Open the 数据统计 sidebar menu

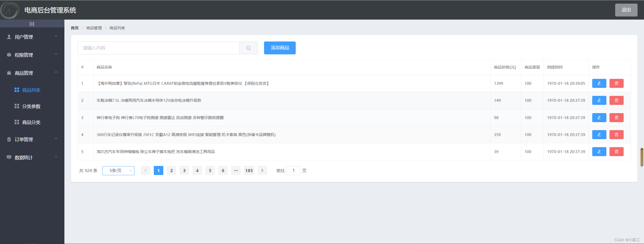[x=32, y=157]
